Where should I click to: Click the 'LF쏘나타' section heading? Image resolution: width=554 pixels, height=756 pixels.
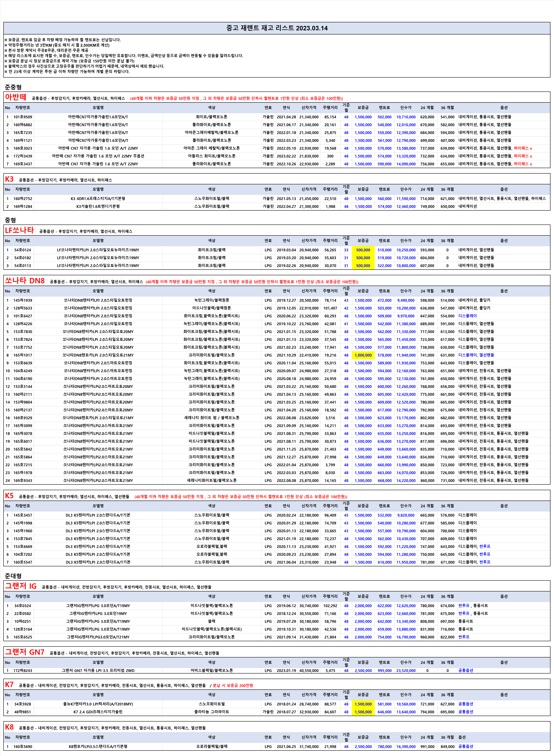point(19,230)
